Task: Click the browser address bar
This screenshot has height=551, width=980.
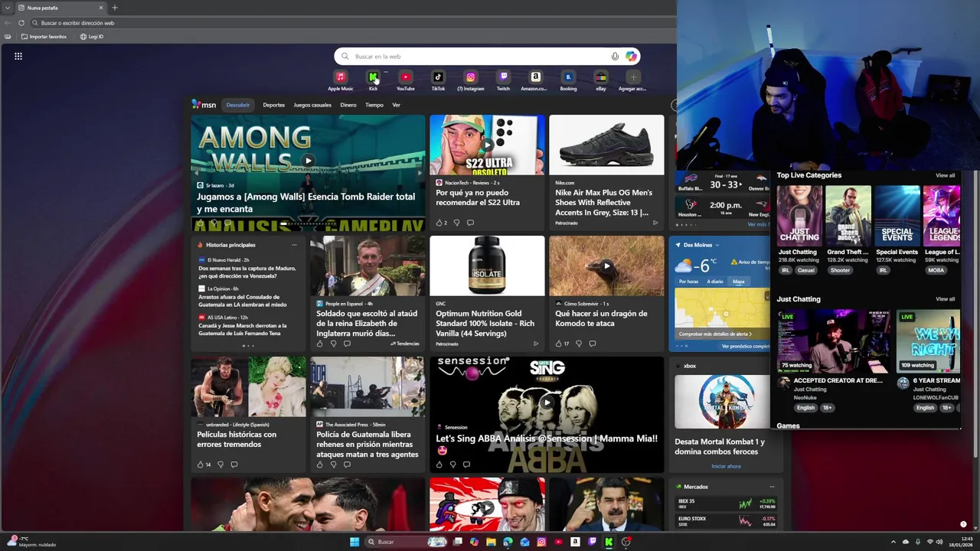Action: tap(352, 23)
